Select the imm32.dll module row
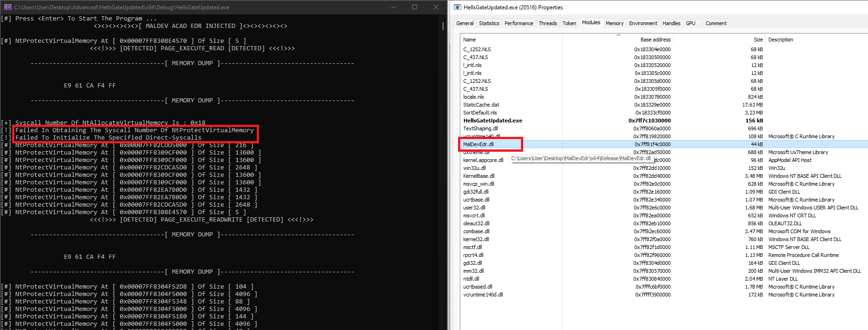868x330 pixels. (664, 271)
